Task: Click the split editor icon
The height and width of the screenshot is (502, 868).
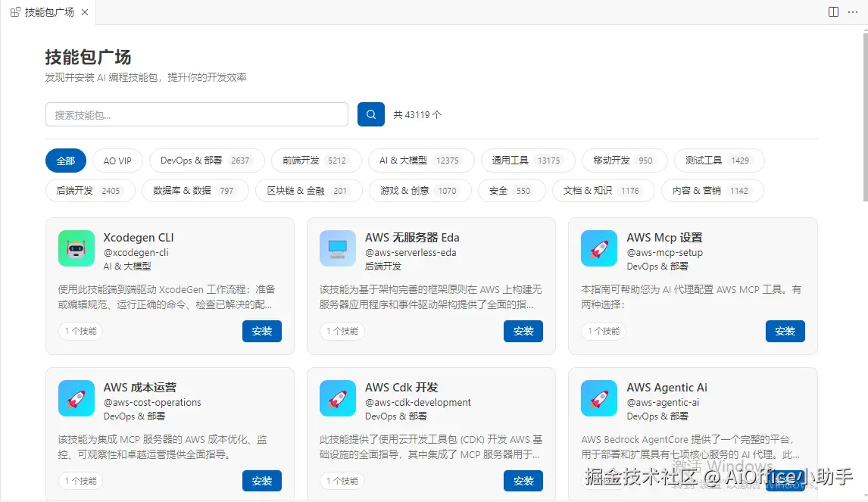Action: point(833,11)
